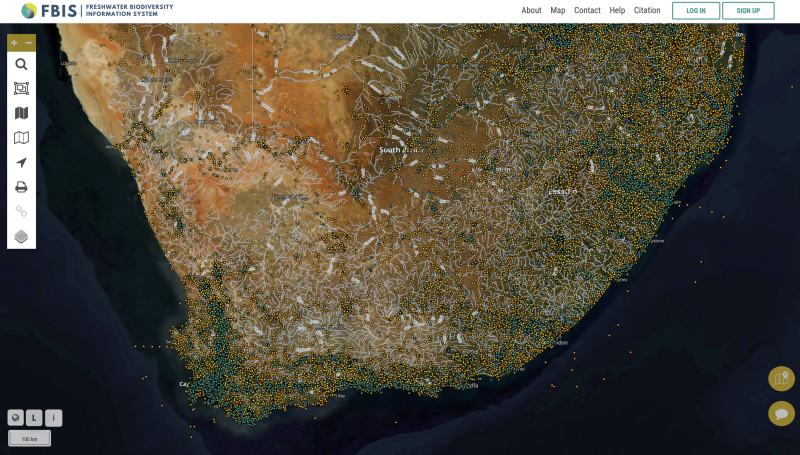800x455 pixels.
Task: Open the chat bubble feedback button
Action: point(781,413)
